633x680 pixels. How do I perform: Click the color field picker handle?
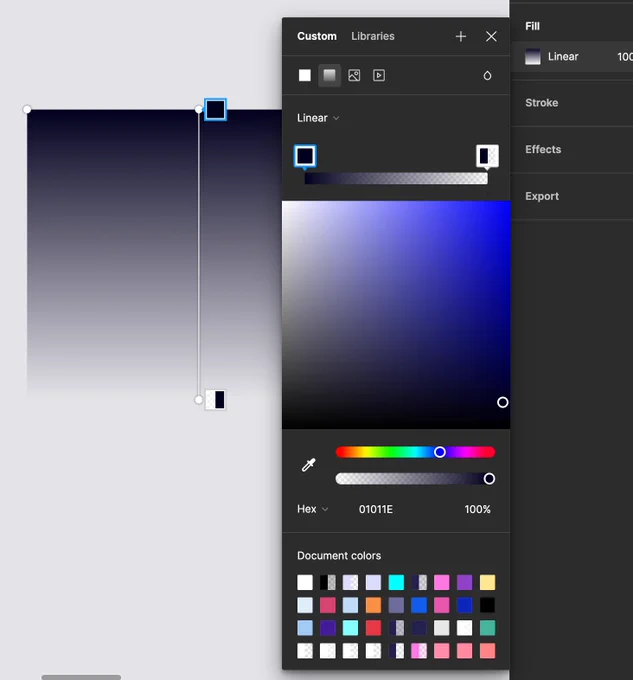[502, 402]
